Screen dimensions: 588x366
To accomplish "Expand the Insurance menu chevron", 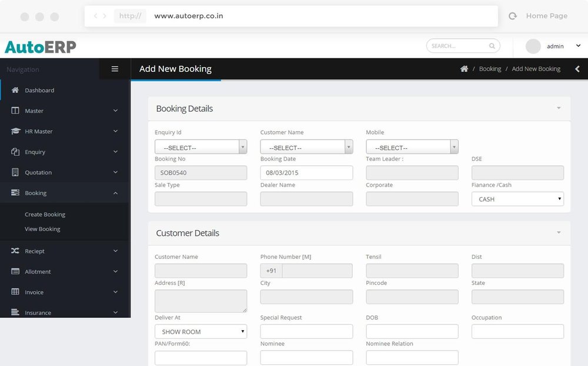I will coord(115,312).
